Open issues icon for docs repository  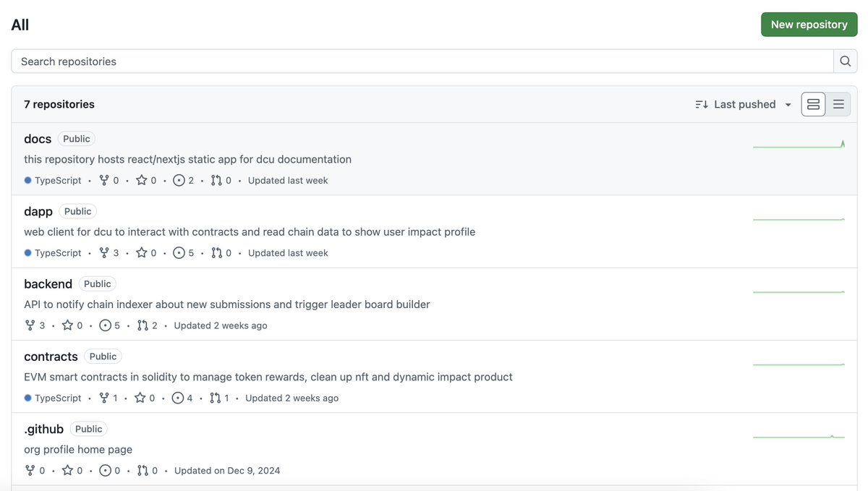click(x=179, y=181)
